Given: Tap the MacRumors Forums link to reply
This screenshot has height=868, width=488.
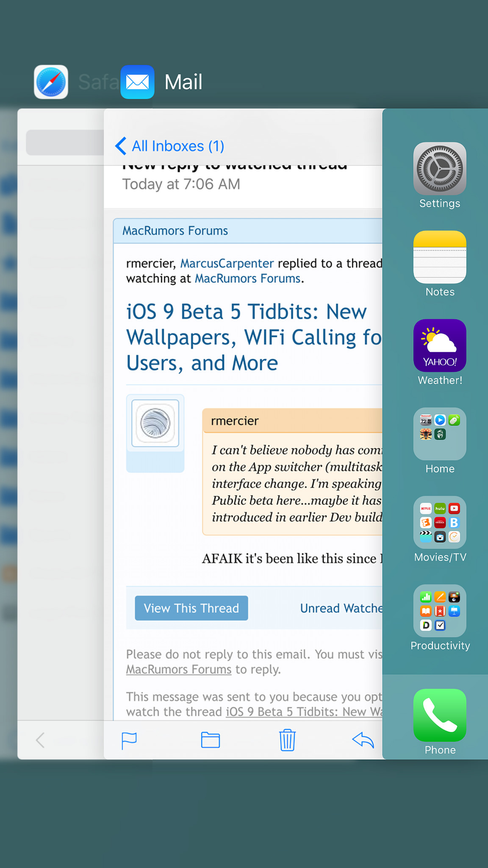Looking at the screenshot, I should pos(179,669).
